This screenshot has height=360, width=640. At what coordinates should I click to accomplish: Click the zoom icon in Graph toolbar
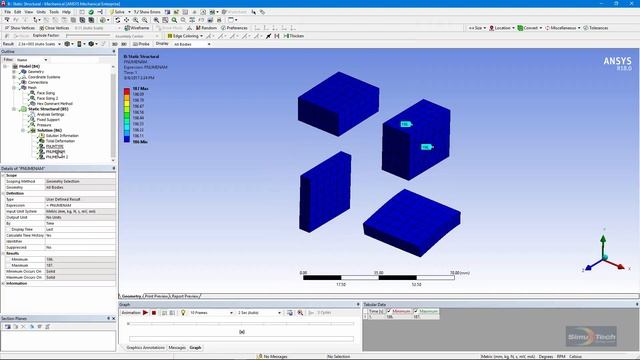[x=300, y=313]
